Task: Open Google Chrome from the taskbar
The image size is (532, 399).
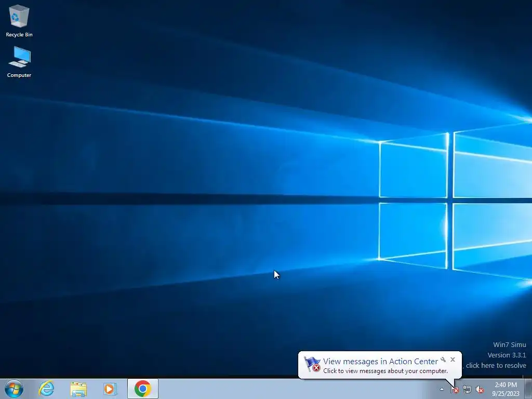Action: 142,389
